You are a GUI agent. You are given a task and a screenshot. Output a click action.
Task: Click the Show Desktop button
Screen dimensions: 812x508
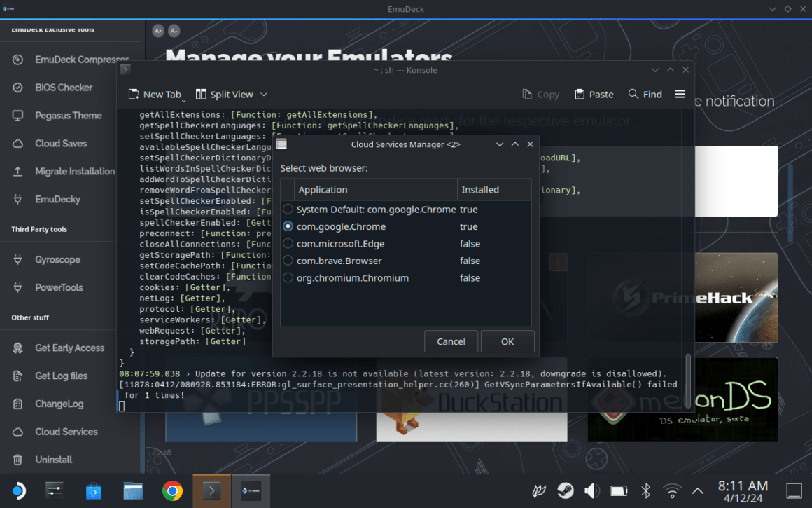tap(794, 490)
